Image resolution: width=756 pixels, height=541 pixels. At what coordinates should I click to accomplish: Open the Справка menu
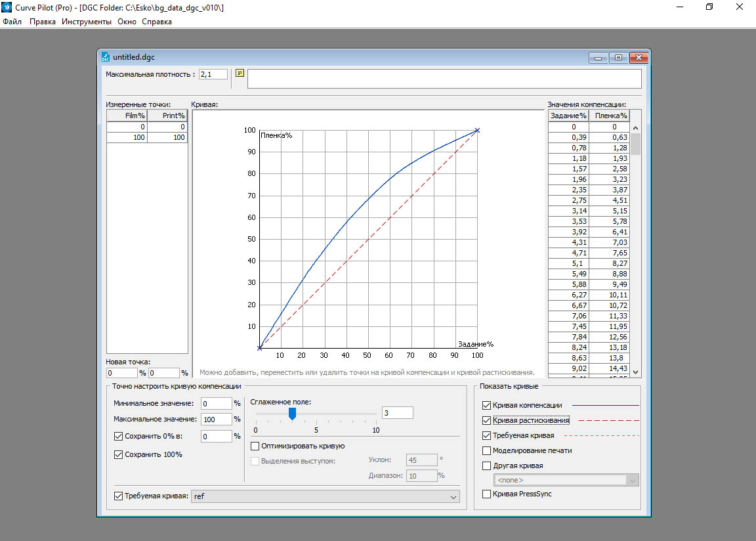point(157,22)
